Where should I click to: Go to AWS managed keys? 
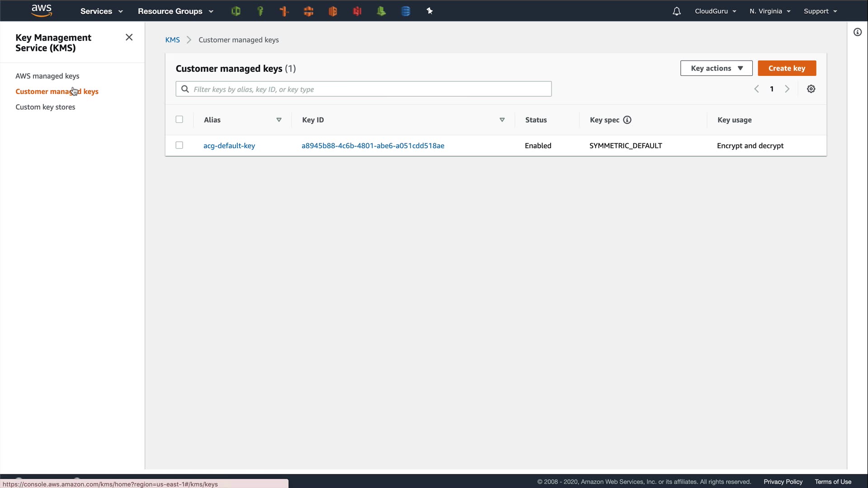click(x=47, y=76)
